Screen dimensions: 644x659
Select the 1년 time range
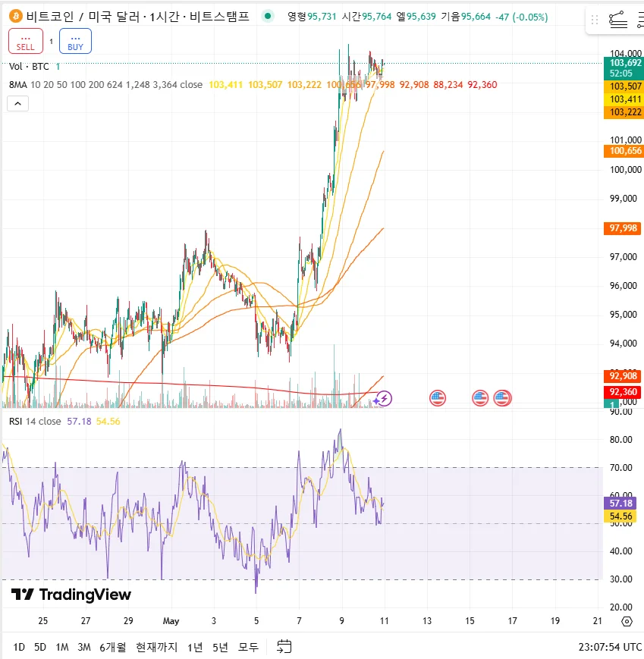pyautogui.click(x=195, y=647)
